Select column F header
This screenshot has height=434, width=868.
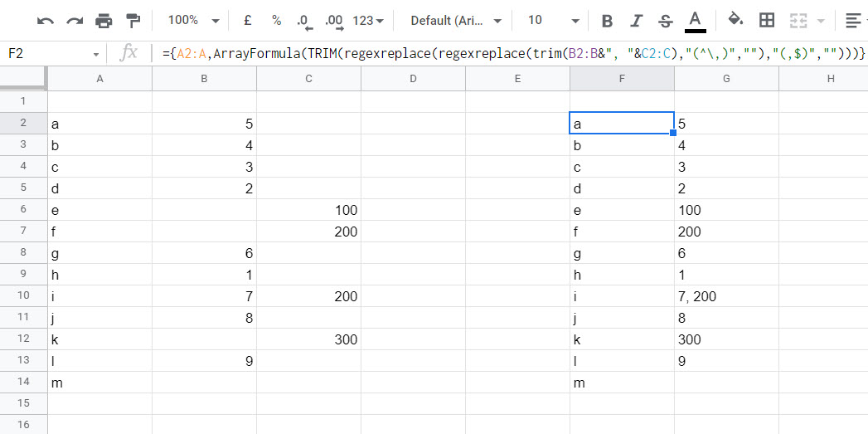point(623,79)
